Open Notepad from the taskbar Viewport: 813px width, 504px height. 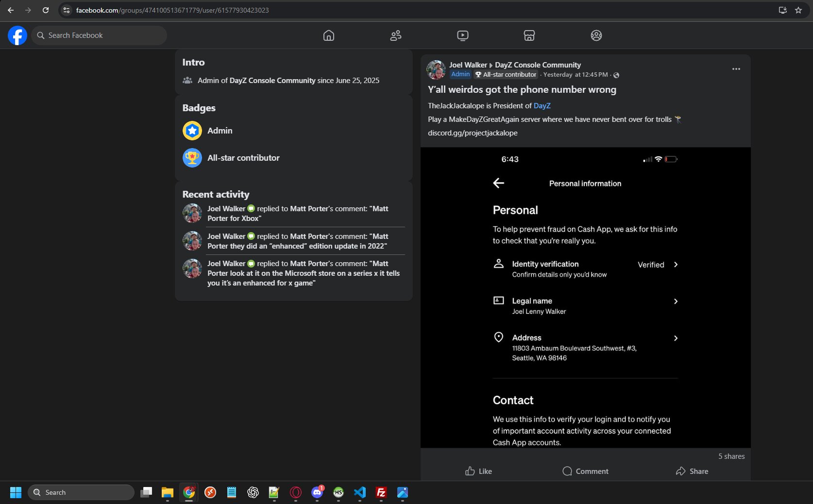coord(232,492)
